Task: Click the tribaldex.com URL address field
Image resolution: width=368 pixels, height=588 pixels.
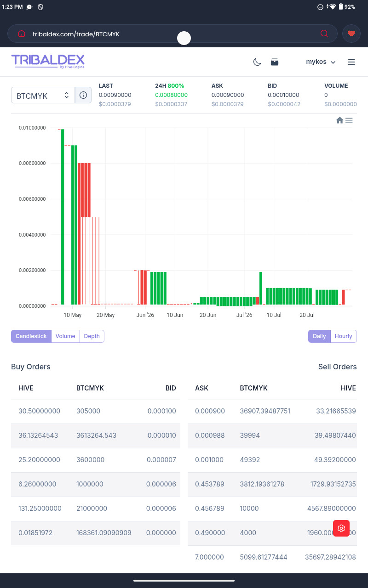Action: click(172, 34)
